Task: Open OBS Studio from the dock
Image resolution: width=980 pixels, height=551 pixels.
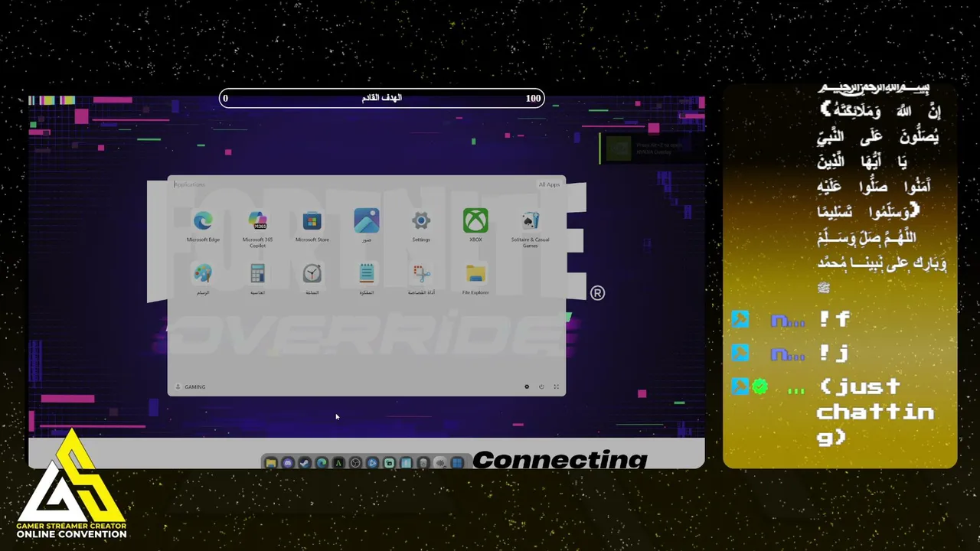Action: (355, 463)
